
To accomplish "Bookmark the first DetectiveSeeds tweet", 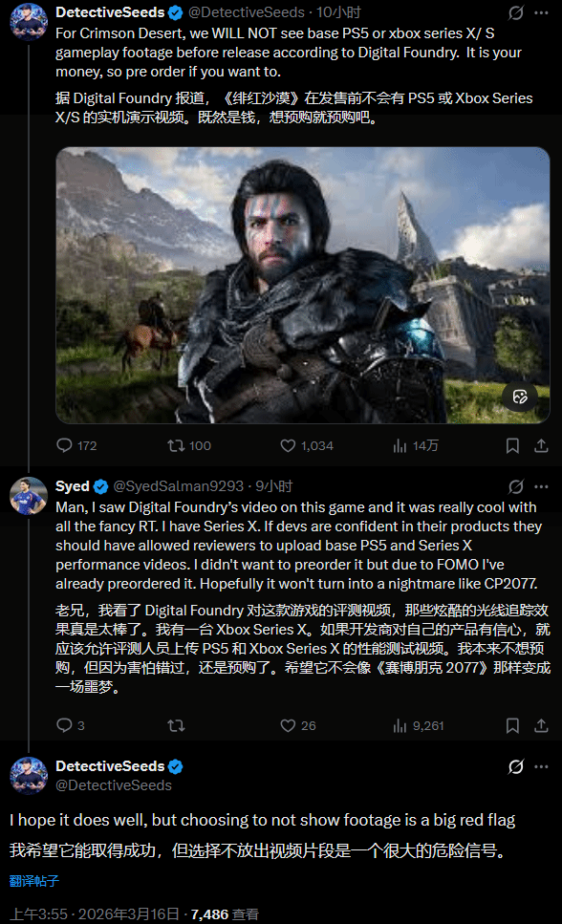I will click(512, 445).
